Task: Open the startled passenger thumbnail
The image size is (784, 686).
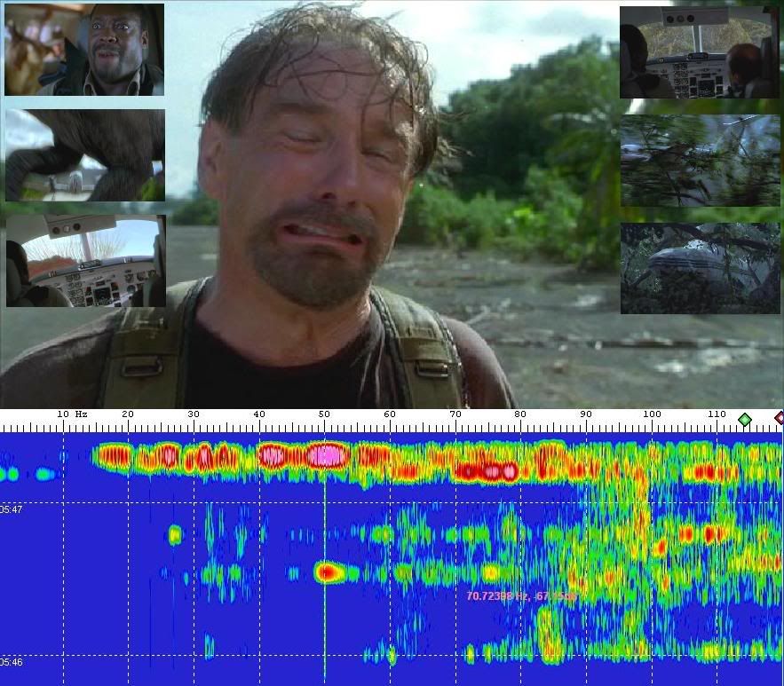Action: point(84,50)
